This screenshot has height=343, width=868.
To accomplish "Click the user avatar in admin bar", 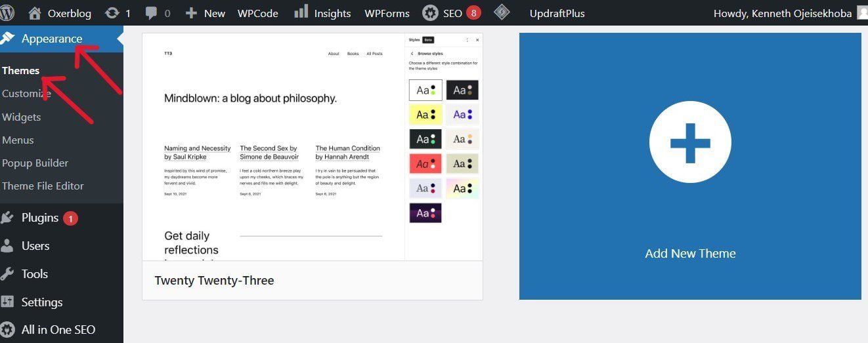I will coord(863,13).
